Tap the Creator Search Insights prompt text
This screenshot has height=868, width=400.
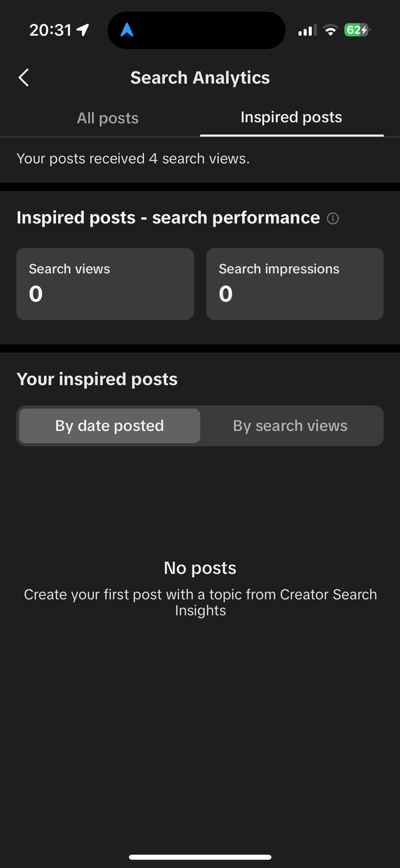pos(200,602)
